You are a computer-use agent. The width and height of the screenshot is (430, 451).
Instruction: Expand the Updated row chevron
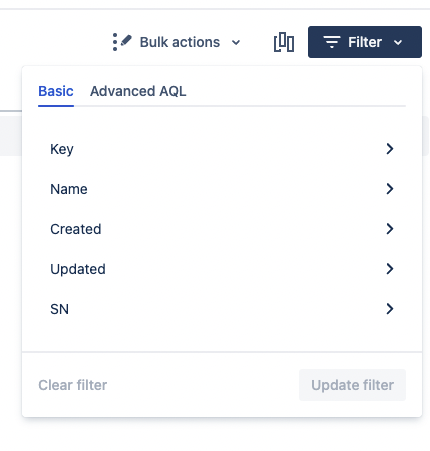[x=390, y=269]
